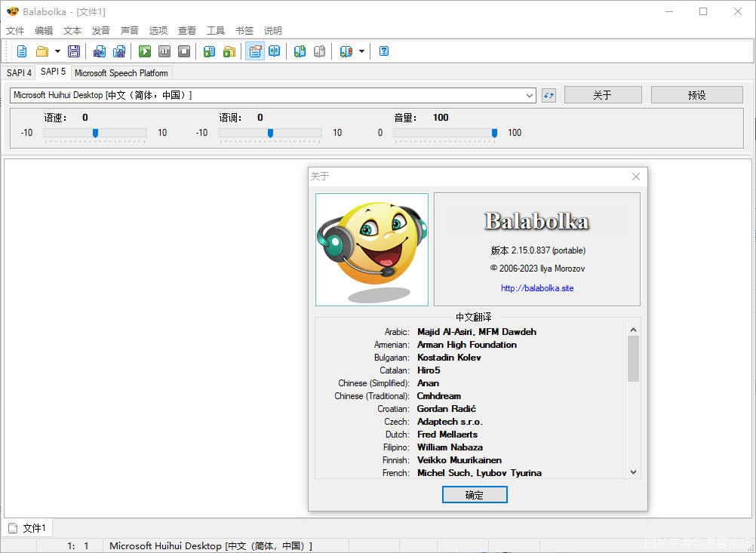Open the 编辑 menu
756x553 pixels.
[44, 31]
